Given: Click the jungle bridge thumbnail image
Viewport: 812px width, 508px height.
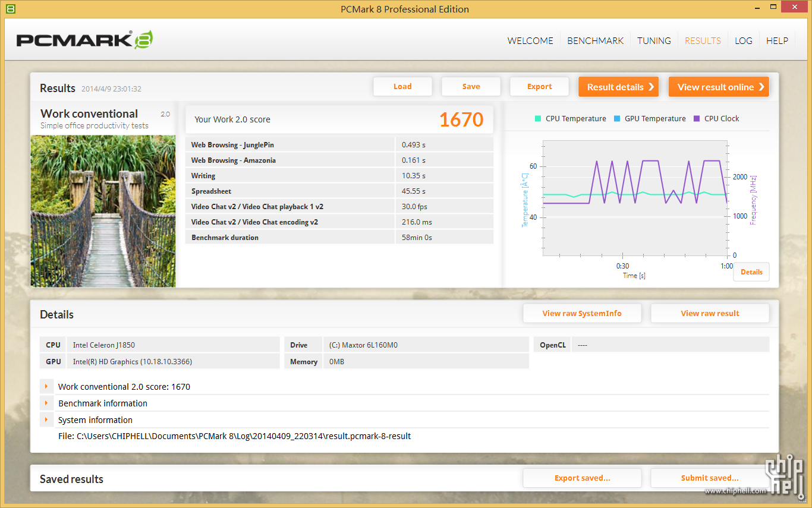Looking at the screenshot, I should click(103, 211).
